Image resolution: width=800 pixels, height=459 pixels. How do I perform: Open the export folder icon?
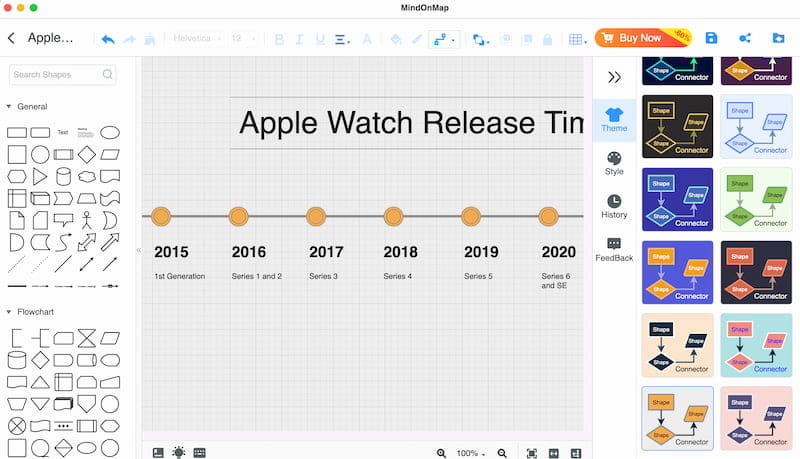(x=778, y=38)
